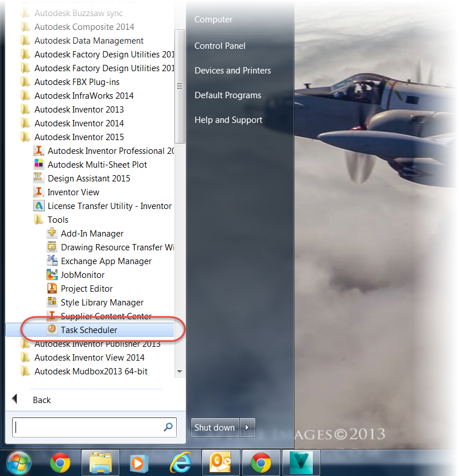Collapse Autodesk Inventor 2015 folder
458x476 pixels.
pos(72,137)
